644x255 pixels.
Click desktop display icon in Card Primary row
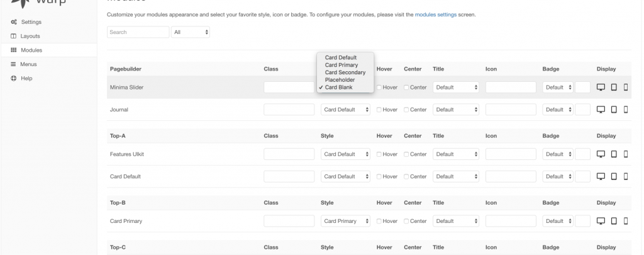[601, 221]
